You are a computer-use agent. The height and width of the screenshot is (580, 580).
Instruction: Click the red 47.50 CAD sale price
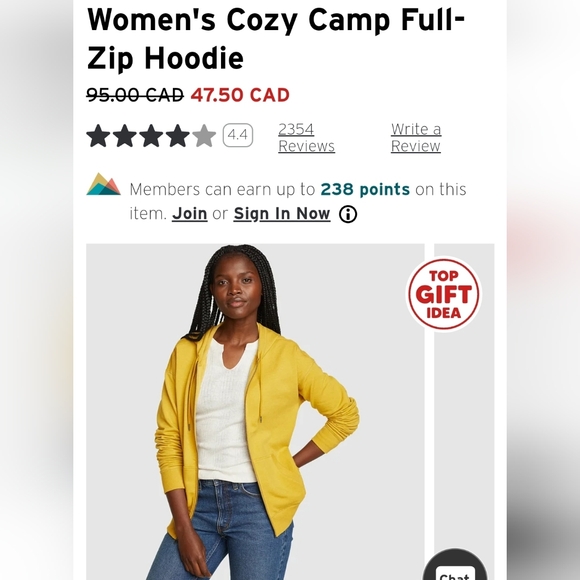coord(240,95)
